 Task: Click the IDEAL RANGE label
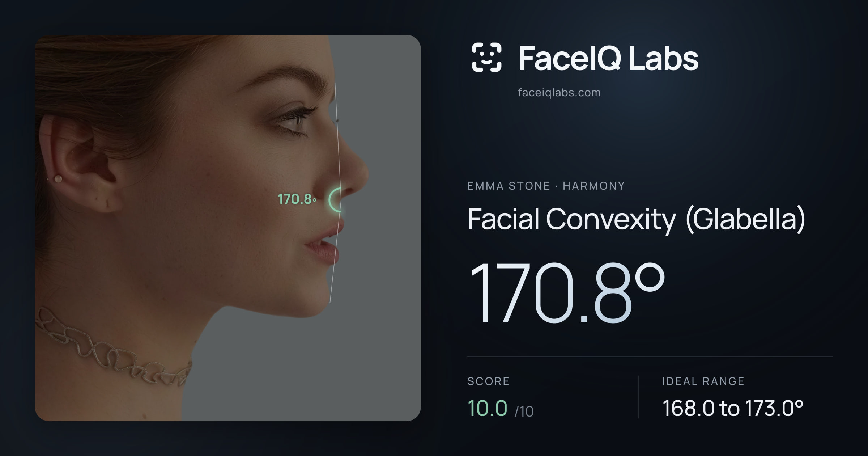(x=703, y=381)
